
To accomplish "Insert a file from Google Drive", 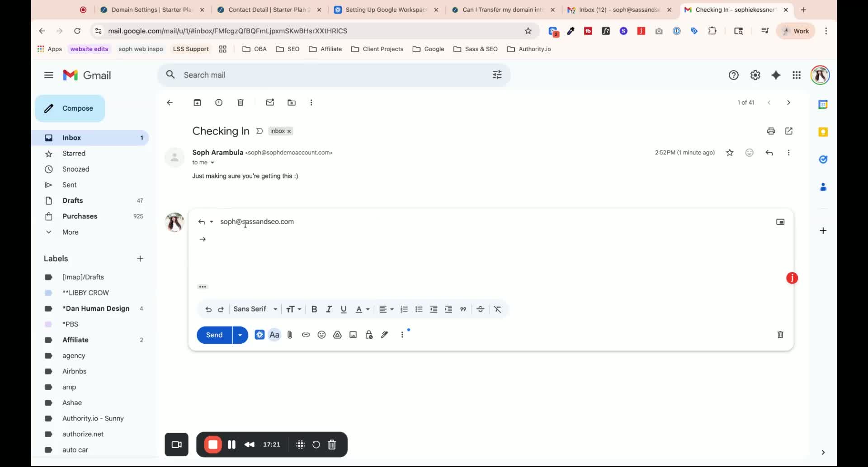I will [x=337, y=335].
